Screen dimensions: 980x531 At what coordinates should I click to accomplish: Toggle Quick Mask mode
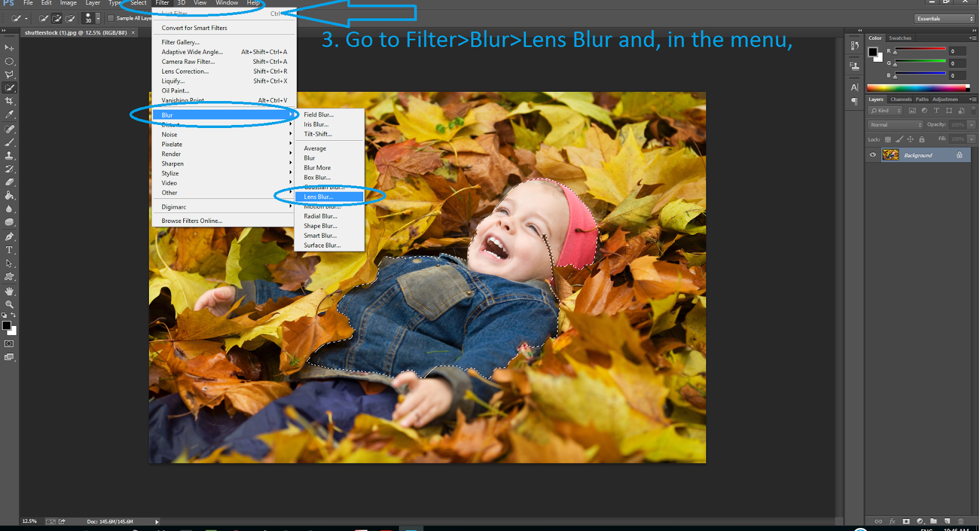click(9, 344)
